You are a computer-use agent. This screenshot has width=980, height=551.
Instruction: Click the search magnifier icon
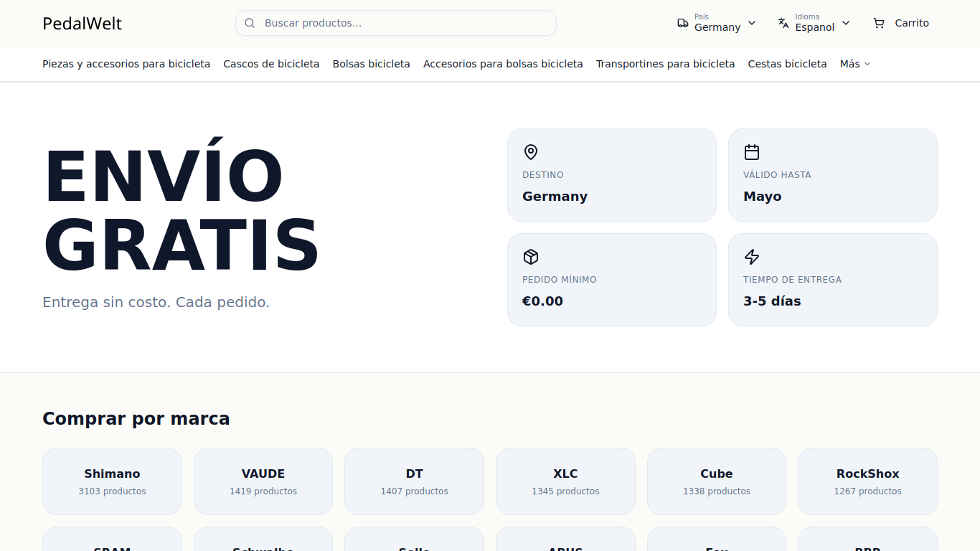[x=250, y=23]
